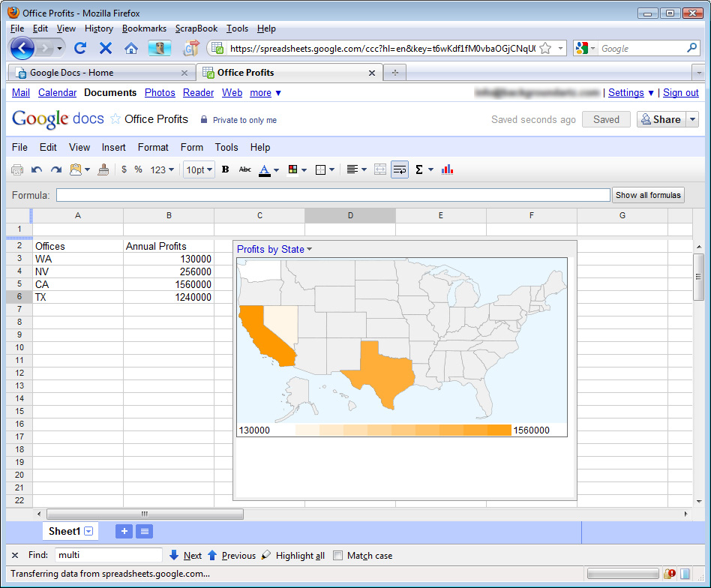Merge cells across with the merge icon
This screenshot has height=588, width=711.
[x=380, y=169]
